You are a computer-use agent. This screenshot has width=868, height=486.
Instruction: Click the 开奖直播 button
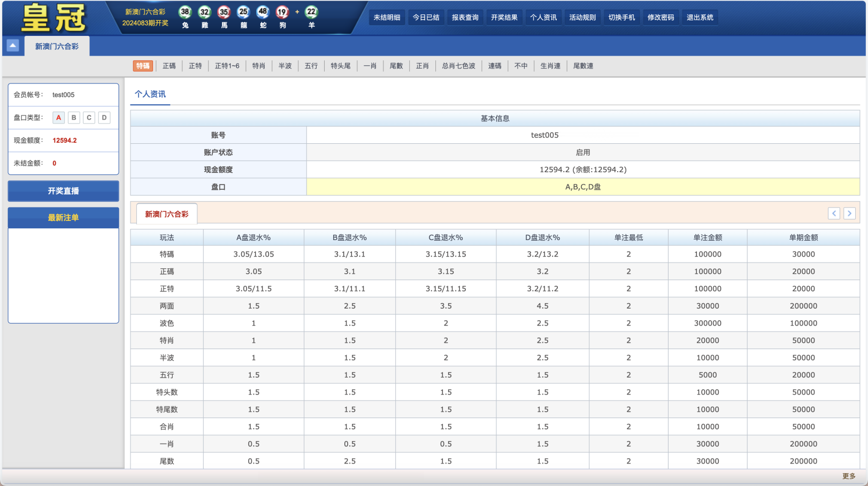pyautogui.click(x=63, y=191)
